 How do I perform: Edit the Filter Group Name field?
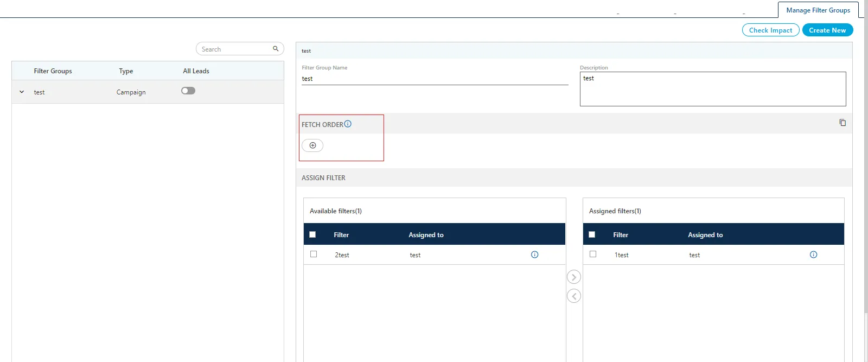435,79
